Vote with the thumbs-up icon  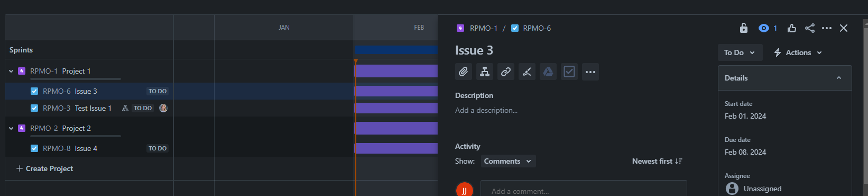pos(792,28)
